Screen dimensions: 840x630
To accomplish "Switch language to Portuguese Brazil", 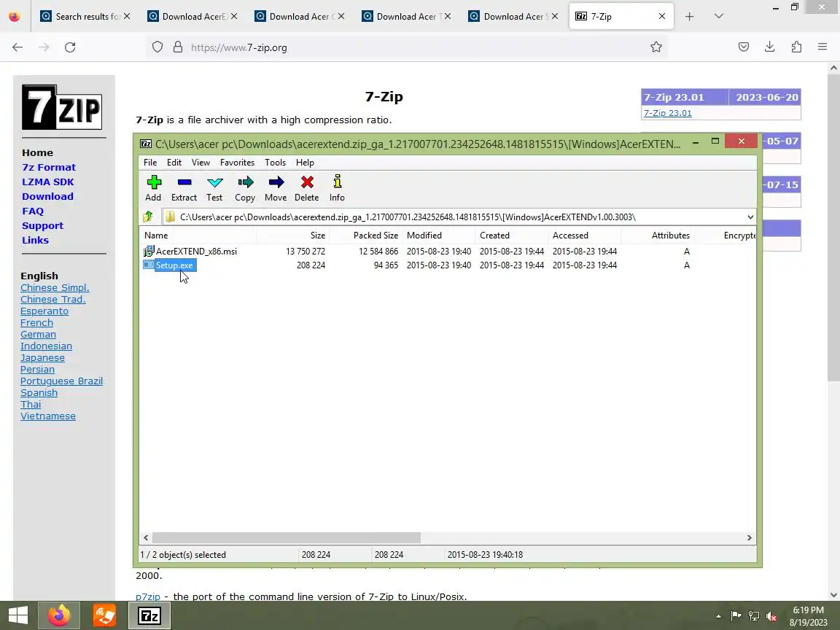I will [x=61, y=381].
